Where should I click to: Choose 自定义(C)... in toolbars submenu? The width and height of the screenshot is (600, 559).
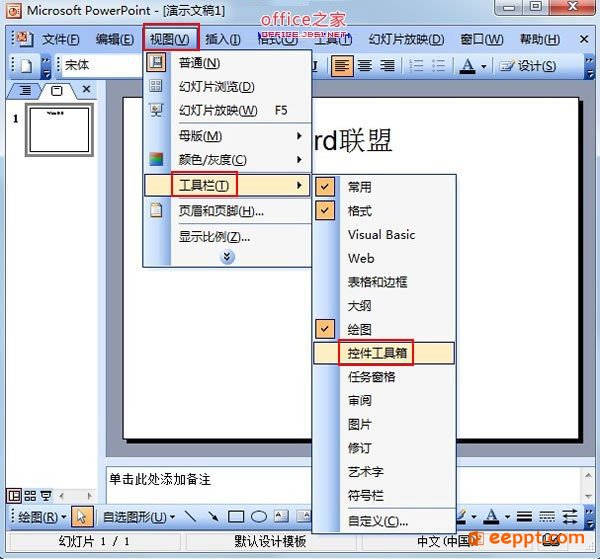pos(384,521)
